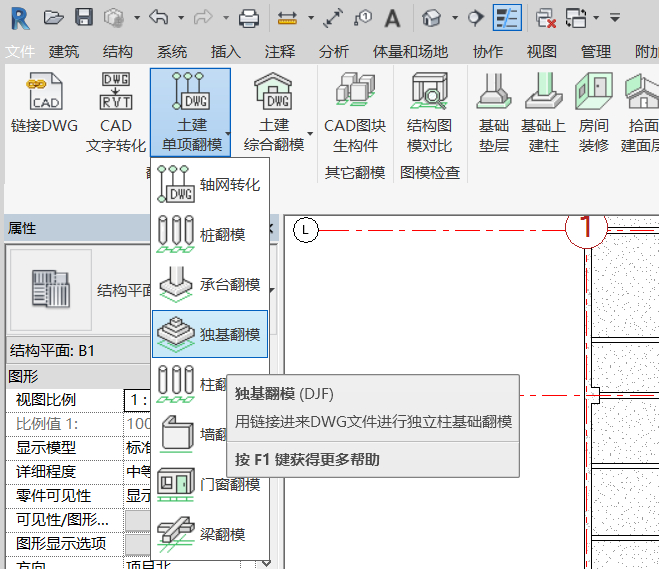Click the grayed Synchronize with Central icon

[x=114, y=18]
